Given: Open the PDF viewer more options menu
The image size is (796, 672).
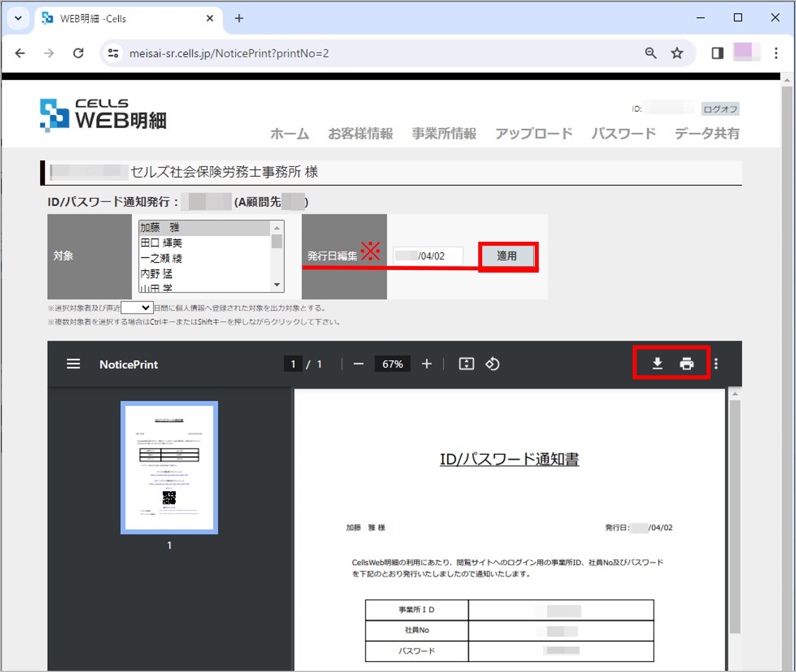Looking at the screenshot, I should pyautogui.click(x=716, y=364).
